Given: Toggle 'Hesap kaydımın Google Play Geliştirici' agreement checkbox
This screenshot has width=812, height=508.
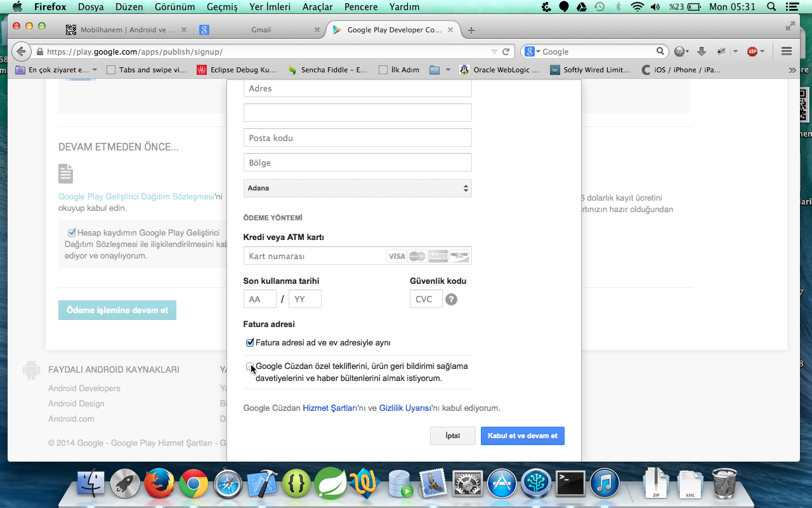Looking at the screenshot, I should click(72, 233).
